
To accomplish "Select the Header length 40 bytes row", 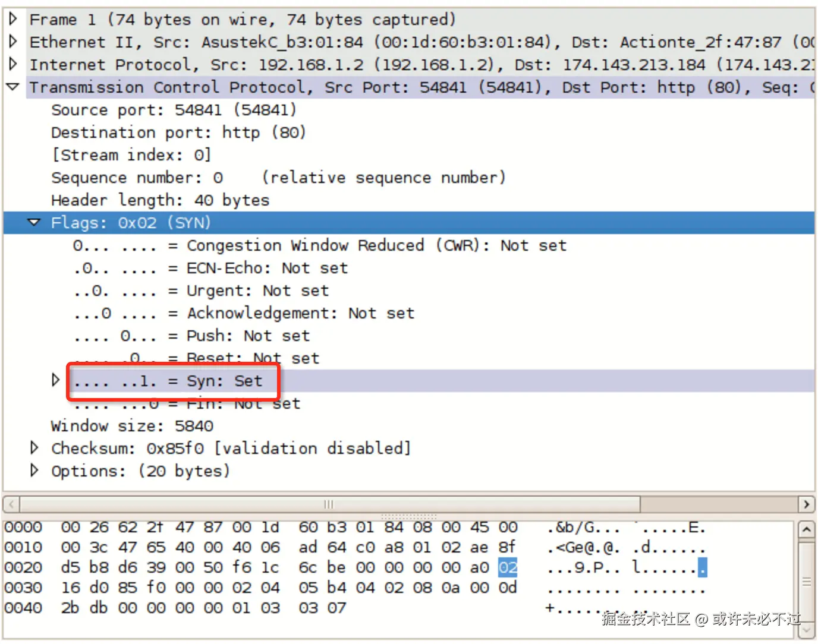I will [x=159, y=200].
